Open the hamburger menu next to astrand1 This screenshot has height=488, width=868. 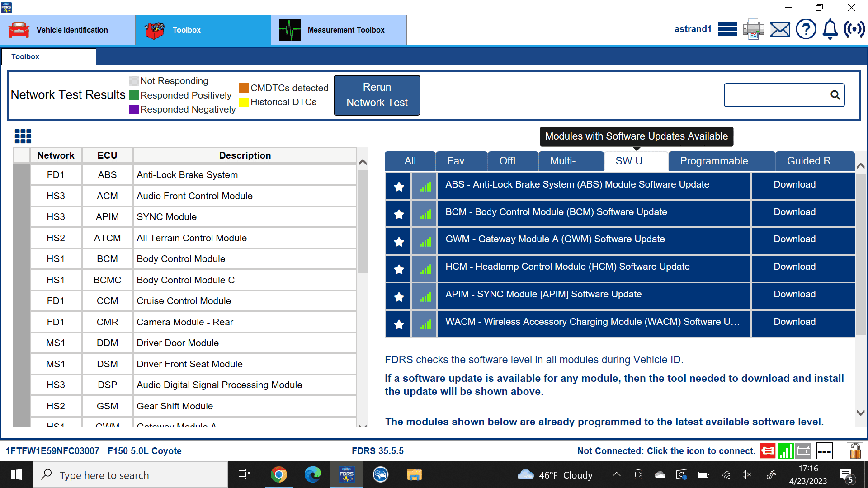coord(727,29)
